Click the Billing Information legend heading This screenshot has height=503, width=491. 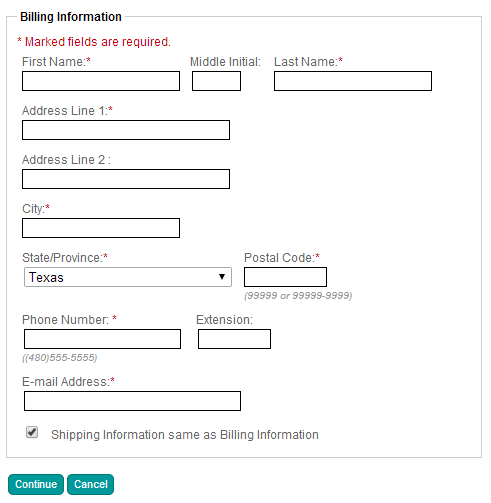tap(71, 17)
